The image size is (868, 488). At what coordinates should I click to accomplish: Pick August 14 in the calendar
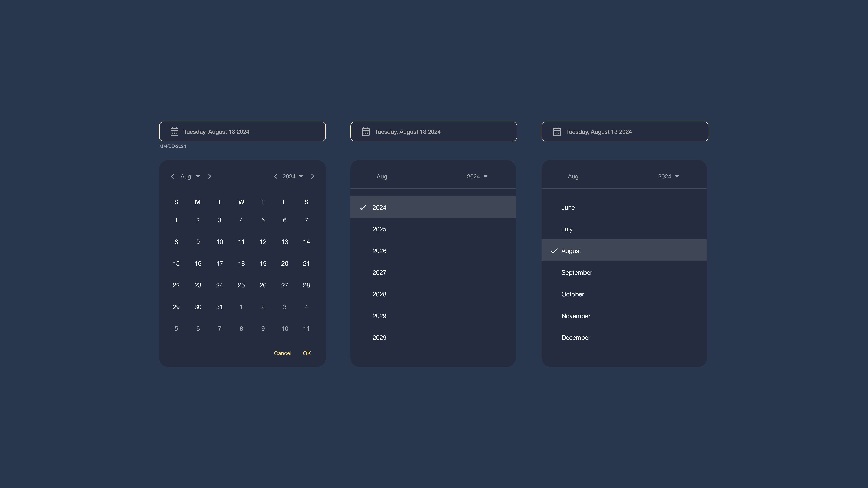[306, 242]
